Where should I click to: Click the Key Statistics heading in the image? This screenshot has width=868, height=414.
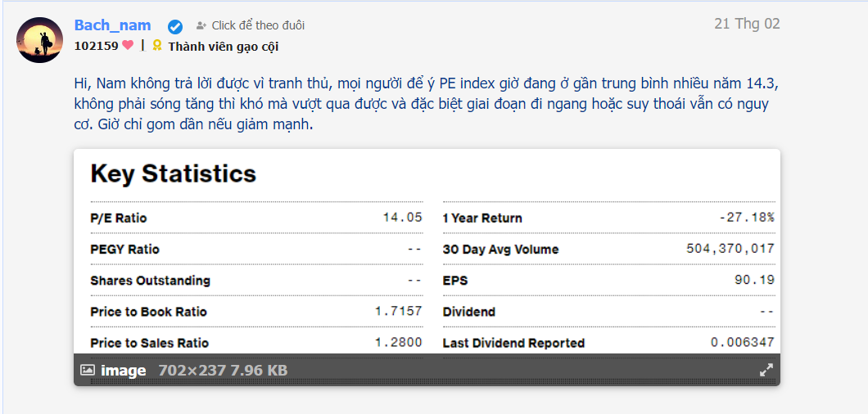(x=173, y=173)
